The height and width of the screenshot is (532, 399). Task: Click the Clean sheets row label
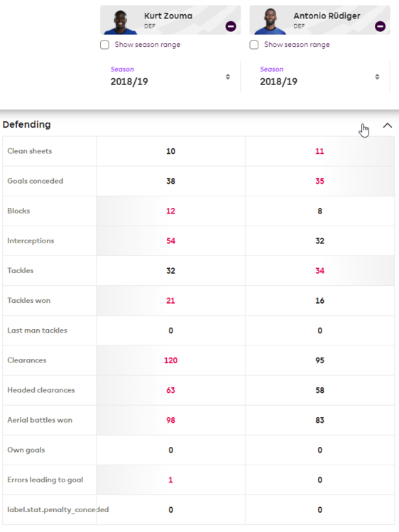(x=30, y=151)
